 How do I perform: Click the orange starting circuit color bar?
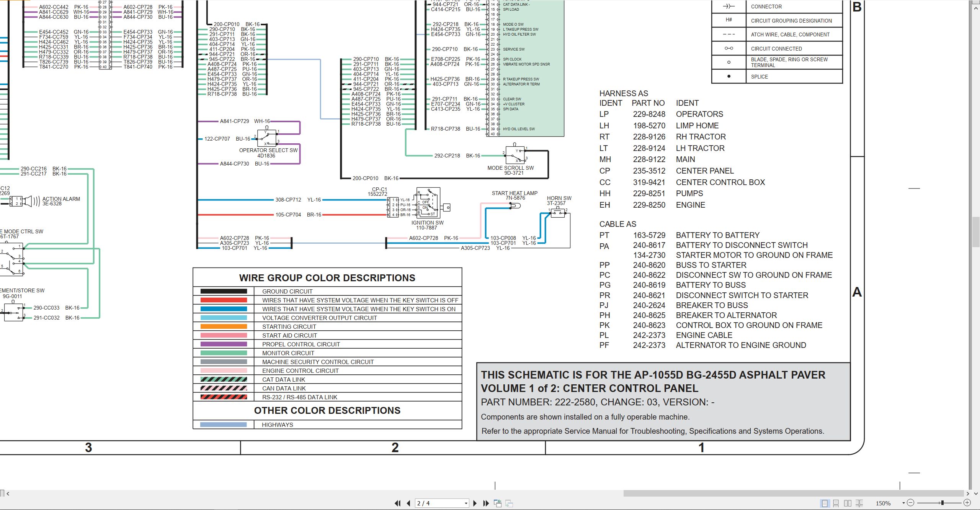pyautogui.click(x=224, y=326)
